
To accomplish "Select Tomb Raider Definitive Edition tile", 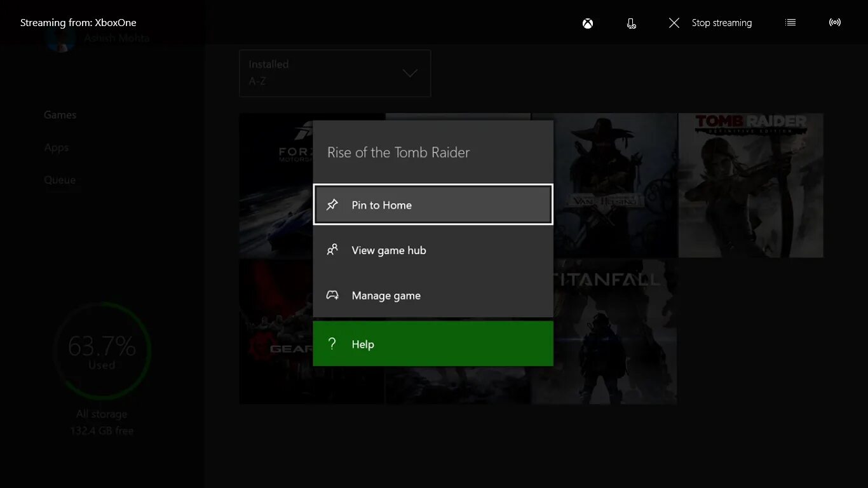I will [751, 186].
